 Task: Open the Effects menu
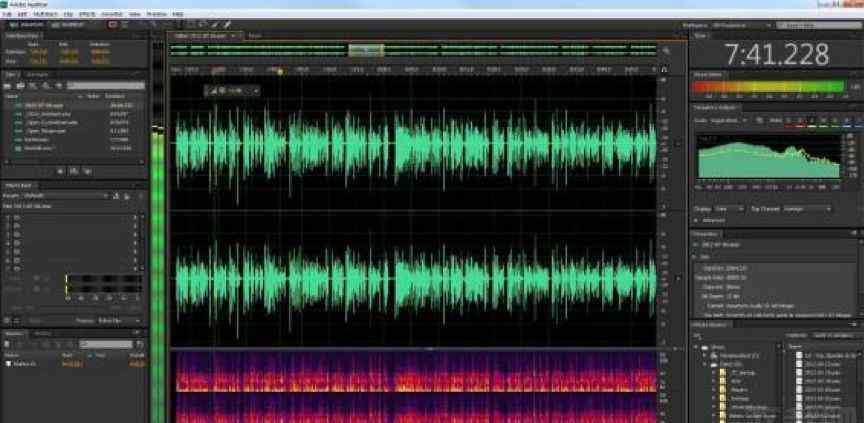[x=87, y=14]
